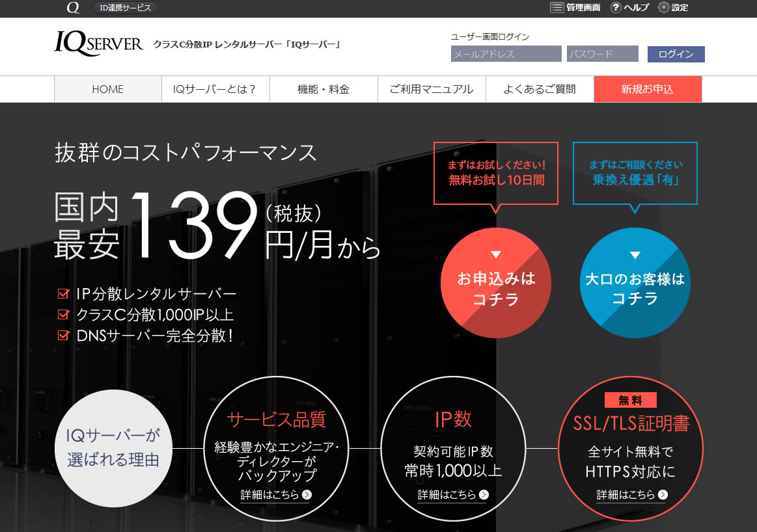Screen dimensions: 757x532
Task: Click the arrow icon in IP数 circle
Action: 484,495
